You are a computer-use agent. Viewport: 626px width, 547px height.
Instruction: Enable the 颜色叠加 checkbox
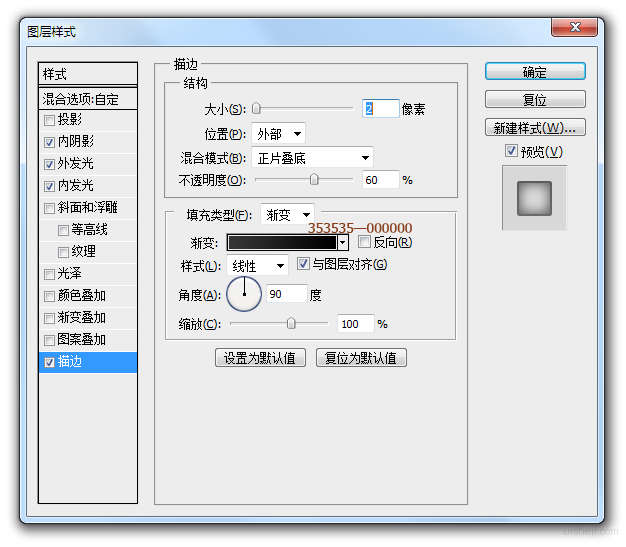pyautogui.click(x=49, y=296)
